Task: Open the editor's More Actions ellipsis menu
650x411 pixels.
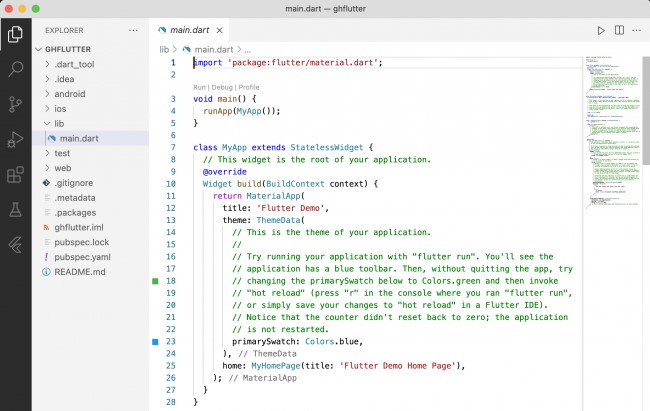Action: pos(636,31)
